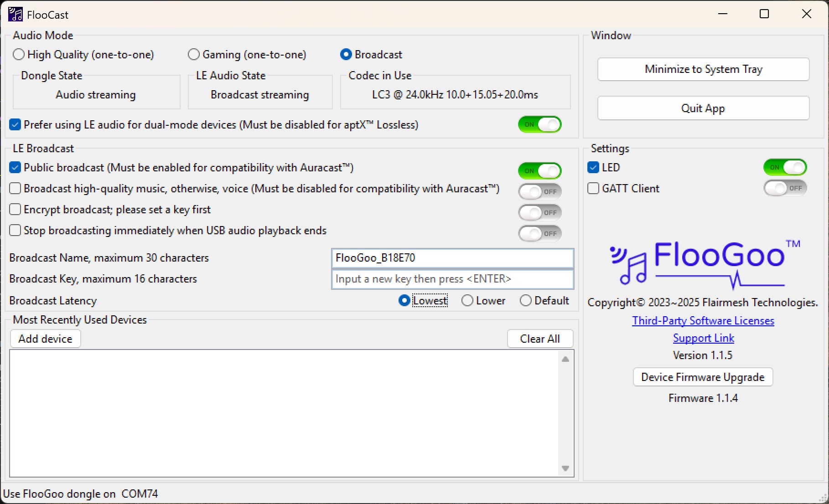Turn on the GATT Client toggle switch
829x504 pixels.
point(785,188)
